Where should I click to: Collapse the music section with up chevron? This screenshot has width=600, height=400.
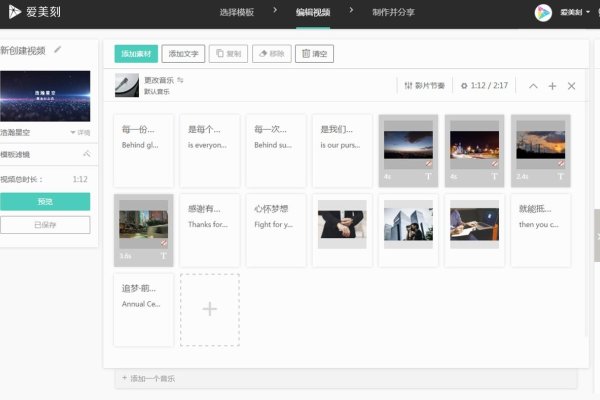(x=533, y=86)
